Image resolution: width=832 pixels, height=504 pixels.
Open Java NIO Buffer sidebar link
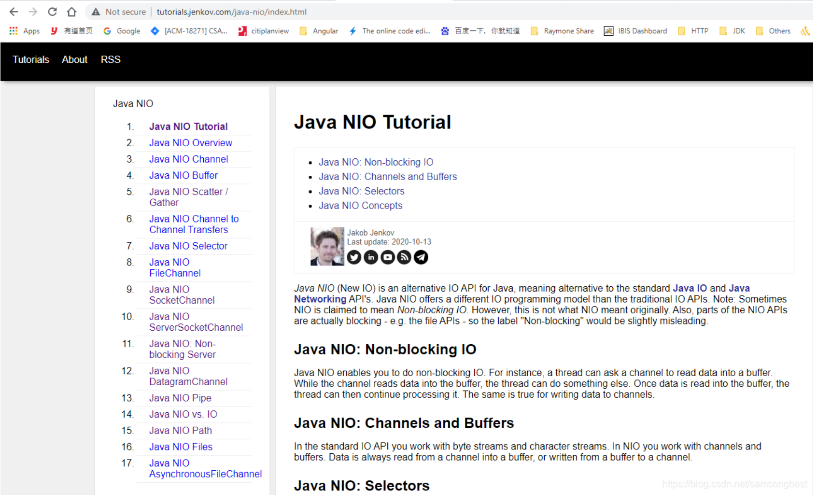point(183,176)
